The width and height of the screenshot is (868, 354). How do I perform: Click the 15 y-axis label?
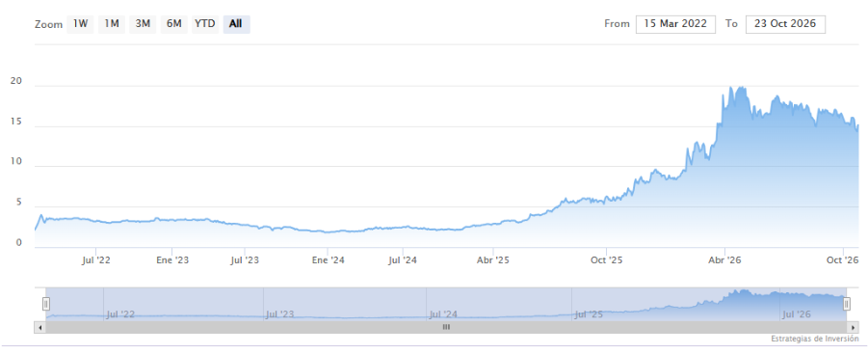[x=16, y=122]
